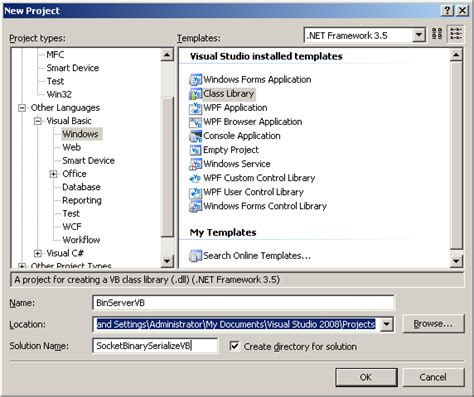The height and width of the screenshot is (397, 474).
Task: Click project types scrollbar up arrow
Action: point(167,55)
